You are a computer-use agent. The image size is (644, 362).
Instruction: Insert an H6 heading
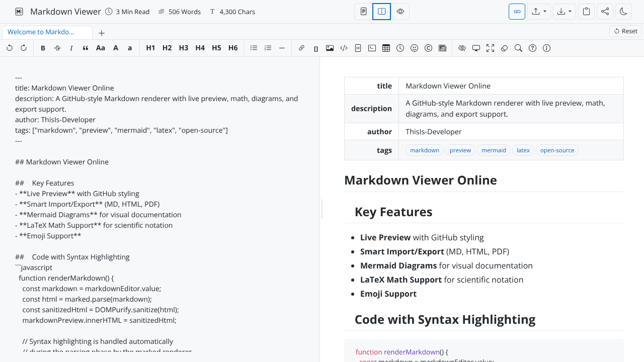coord(233,48)
